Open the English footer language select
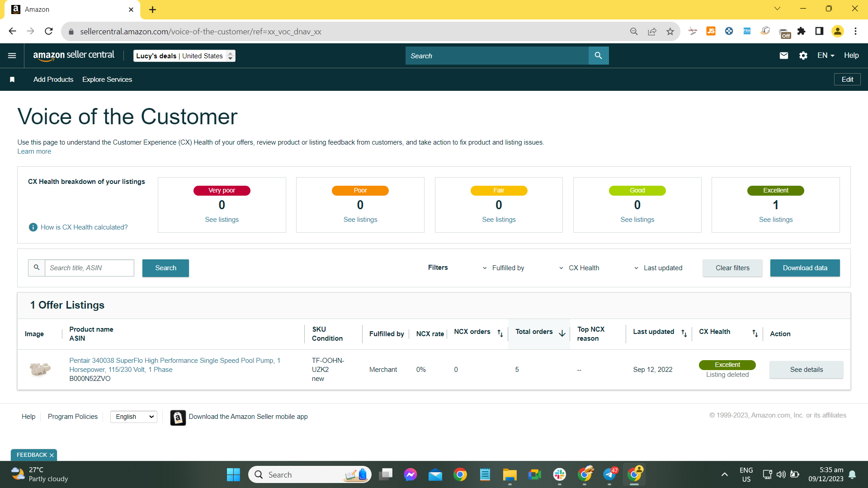This screenshot has width=868, height=488. click(x=134, y=417)
